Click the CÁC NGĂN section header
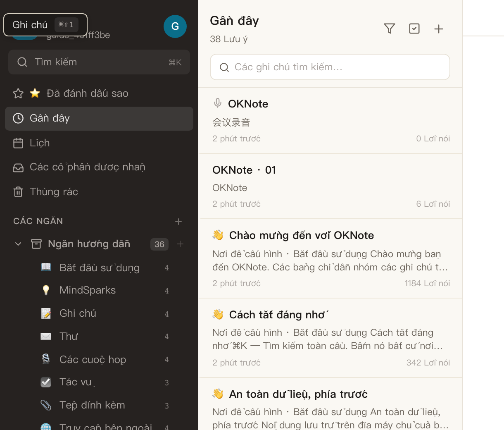This screenshot has height=430, width=504. pyautogui.click(x=38, y=221)
